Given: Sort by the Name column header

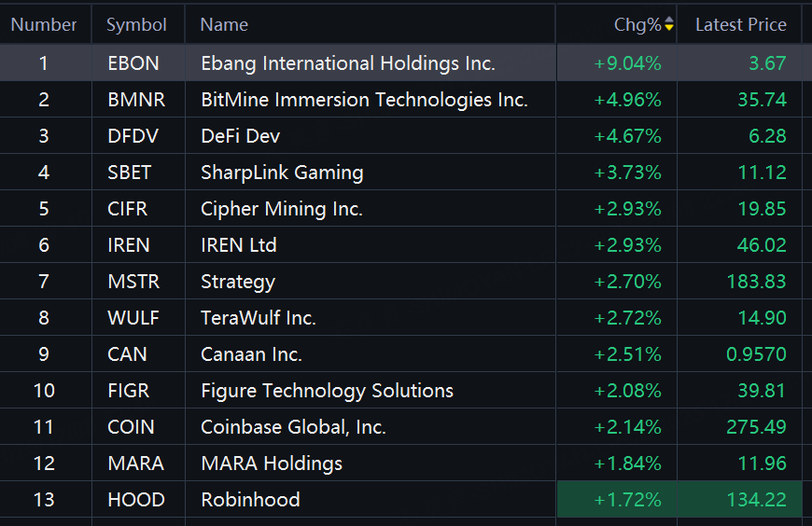Looking at the screenshot, I should [x=224, y=25].
